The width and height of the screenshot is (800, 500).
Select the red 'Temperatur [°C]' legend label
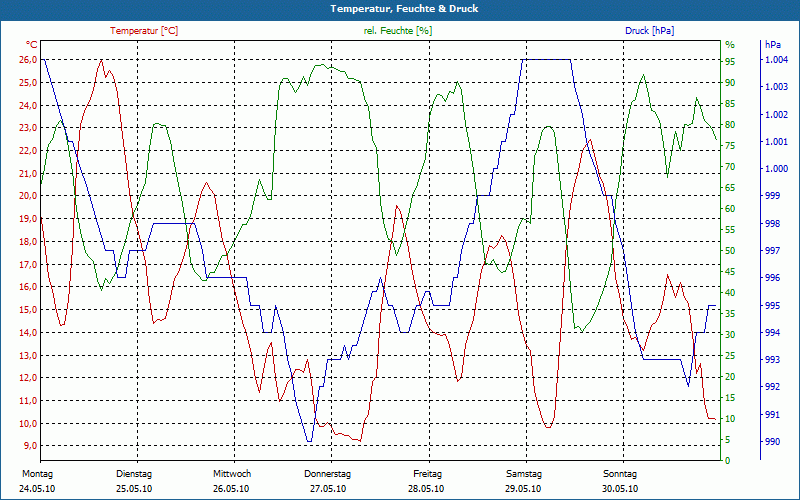[144, 31]
